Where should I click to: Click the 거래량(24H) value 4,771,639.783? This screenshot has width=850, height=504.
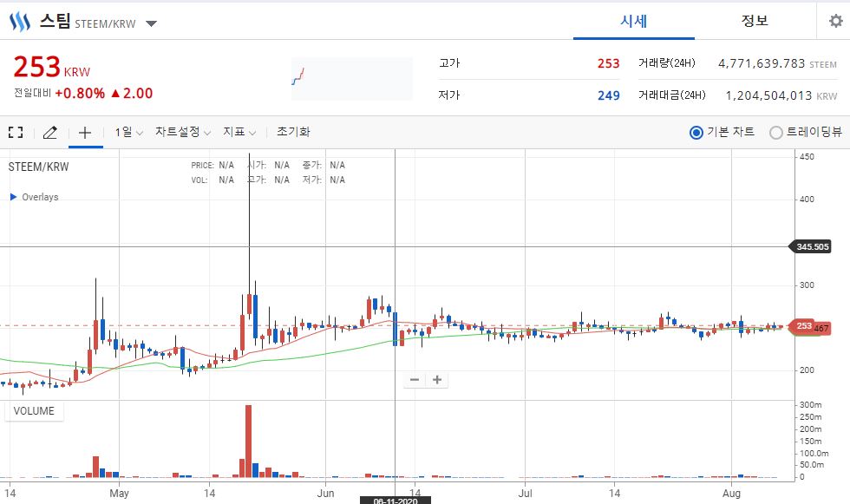coord(762,63)
